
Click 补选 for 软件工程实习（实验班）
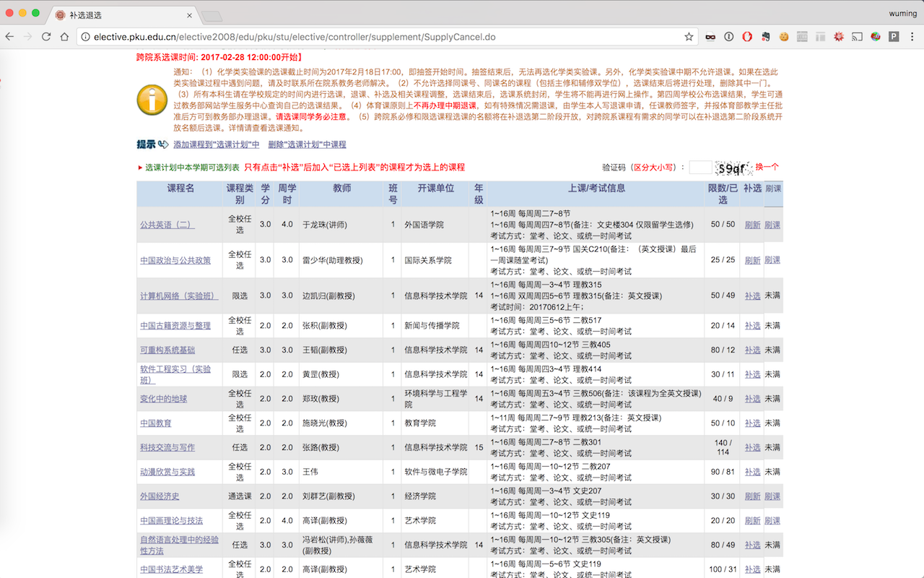coord(752,374)
